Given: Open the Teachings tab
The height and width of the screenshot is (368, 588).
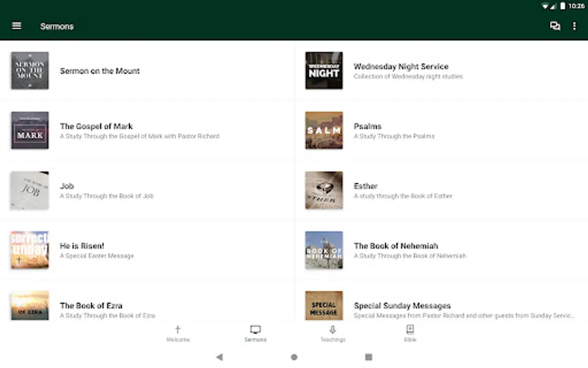Looking at the screenshot, I should (x=333, y=334).
